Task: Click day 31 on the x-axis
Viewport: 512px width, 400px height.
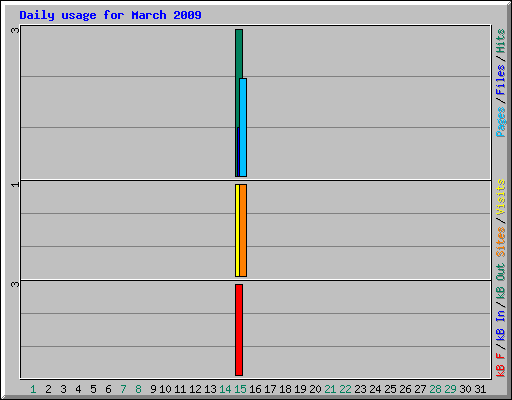Action: click(480, 389)
